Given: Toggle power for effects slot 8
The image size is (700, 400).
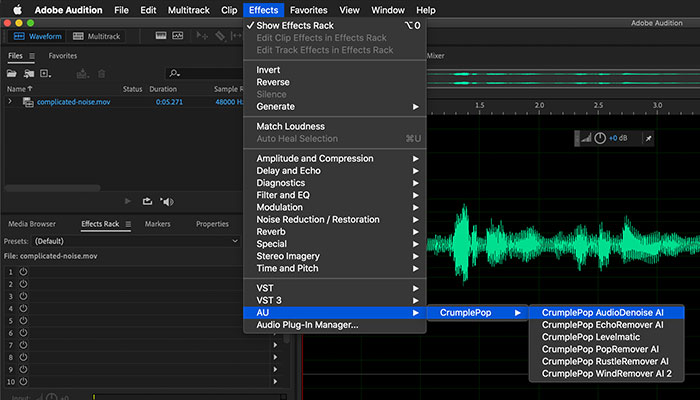Looking at the screenshot, I should point(23,357).
